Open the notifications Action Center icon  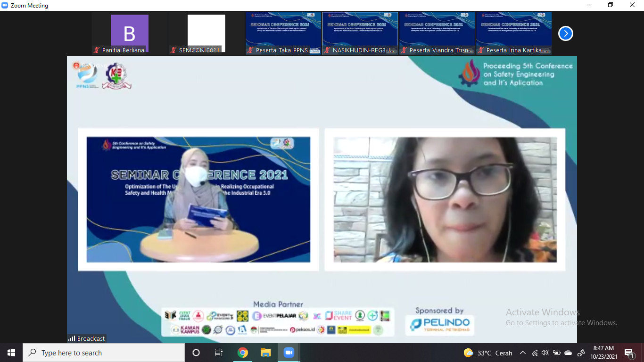point(629,353)
